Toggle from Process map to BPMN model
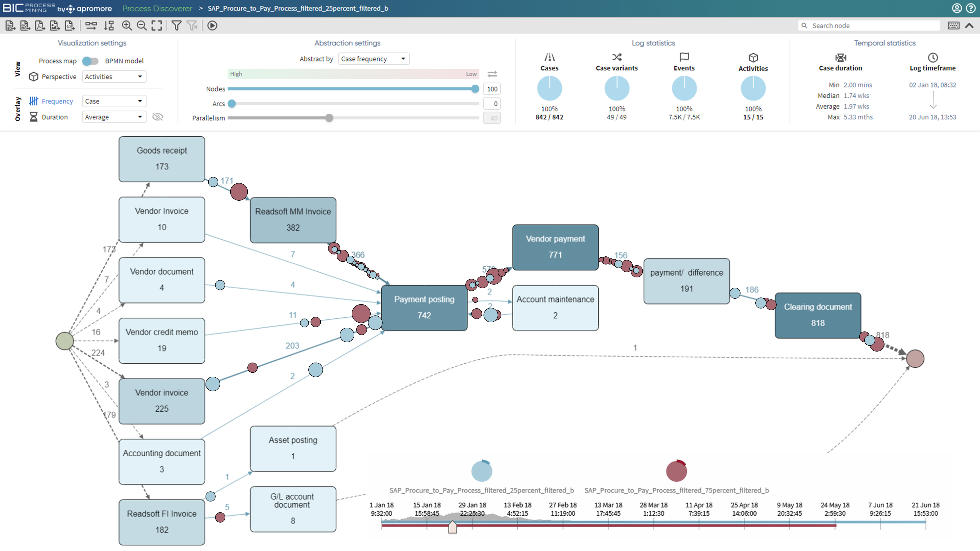This screenshot has height=551, width=980. [x=90, y=61]
